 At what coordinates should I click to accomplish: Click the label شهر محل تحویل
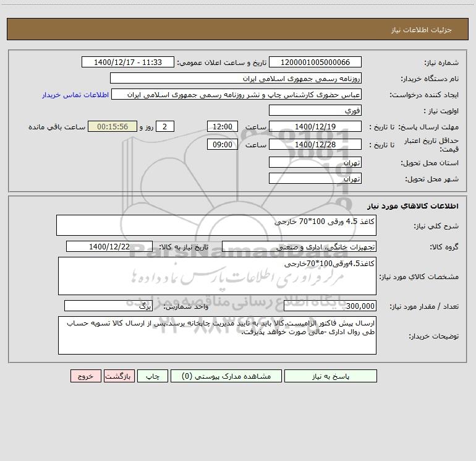click(432, 179)
